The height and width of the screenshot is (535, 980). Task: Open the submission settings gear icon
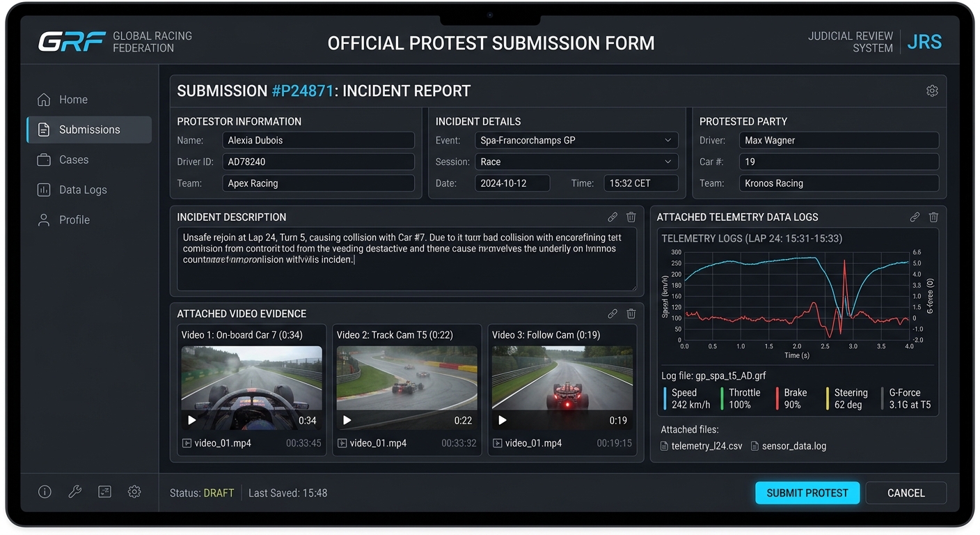coord(932,91)
